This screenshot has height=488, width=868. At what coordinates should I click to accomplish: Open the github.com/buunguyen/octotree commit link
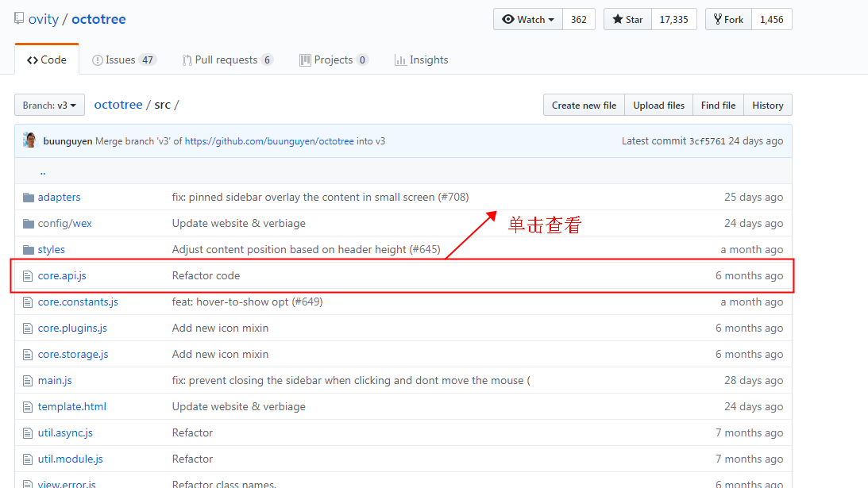coord(269,141)
